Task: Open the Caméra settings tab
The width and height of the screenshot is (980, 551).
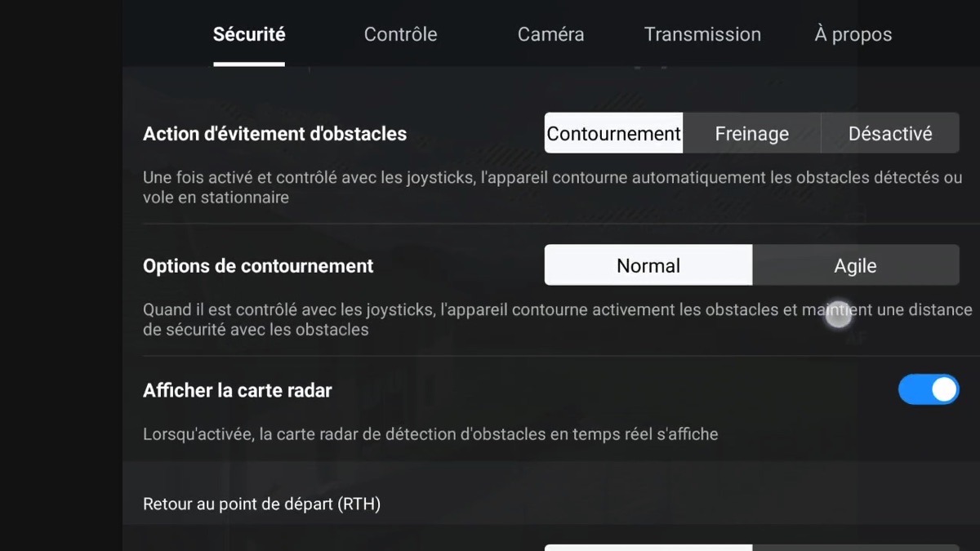Action: point(550,34)
